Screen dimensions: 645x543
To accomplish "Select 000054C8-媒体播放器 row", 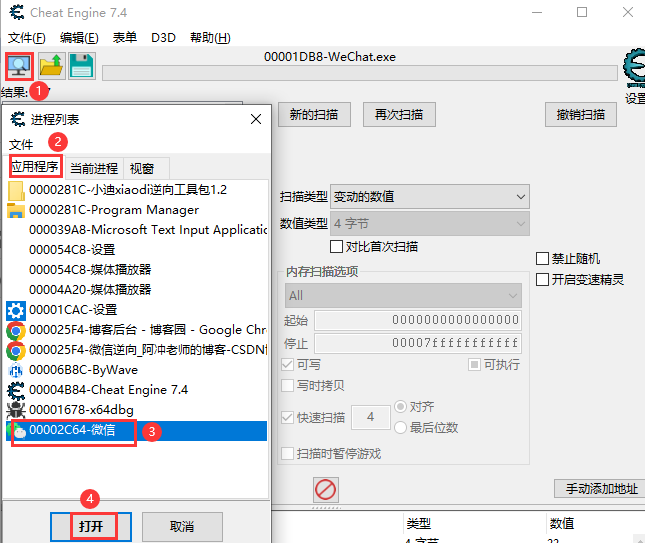I will coord(137,270).
